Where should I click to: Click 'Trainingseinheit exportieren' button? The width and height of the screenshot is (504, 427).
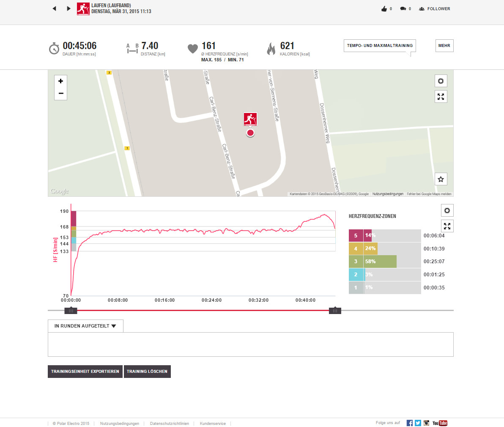pos(85,372)
